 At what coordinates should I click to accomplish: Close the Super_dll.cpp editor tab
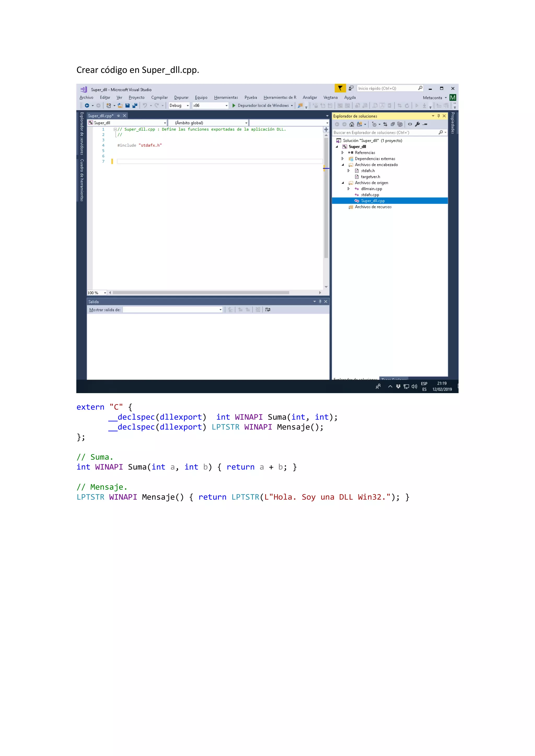click(x=125, y=116)
